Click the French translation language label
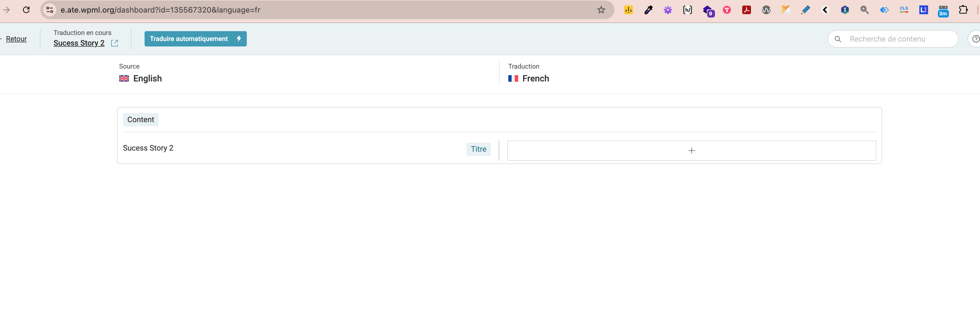This screenshot has width=980, height=334. (535, 78)
